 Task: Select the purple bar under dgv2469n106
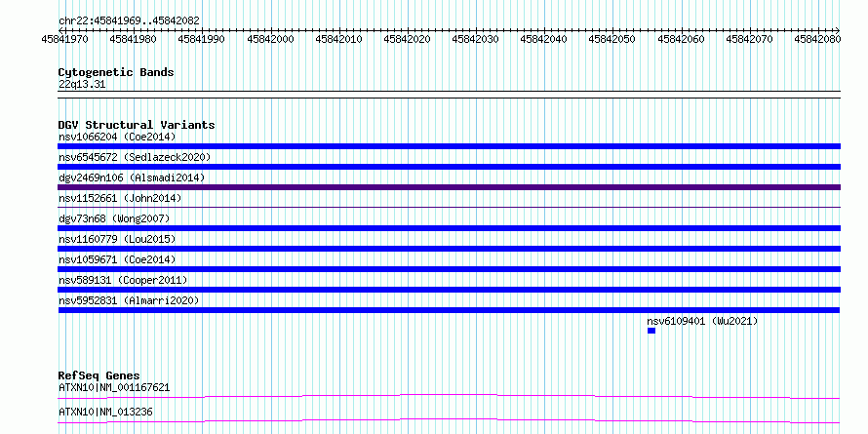pos(449,187)
